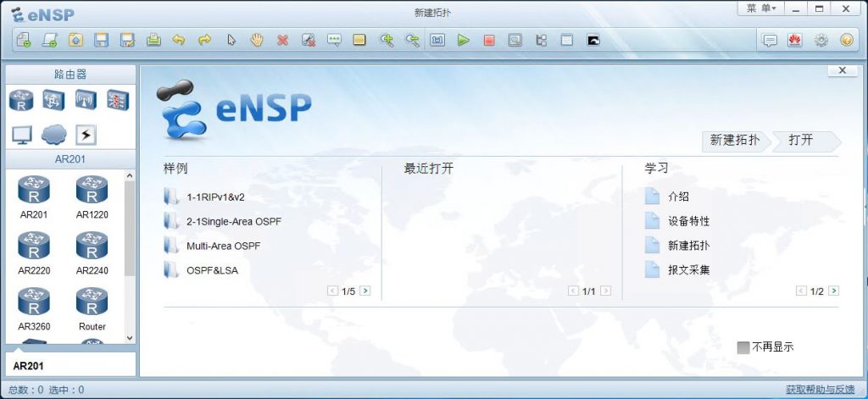Click the Zoom Out magnifier icon
The width and height of the screenshot is (868, 399).
click(412, 40)
